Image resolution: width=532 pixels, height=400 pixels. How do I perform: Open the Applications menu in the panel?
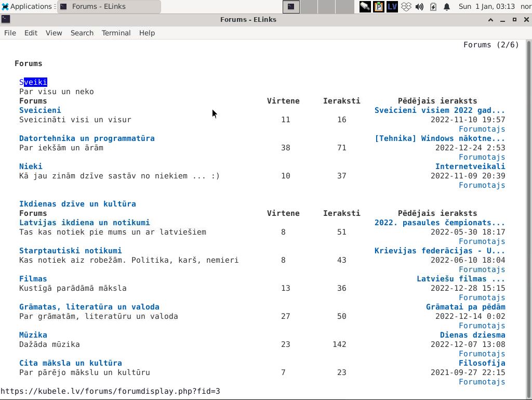coord(27,7)
